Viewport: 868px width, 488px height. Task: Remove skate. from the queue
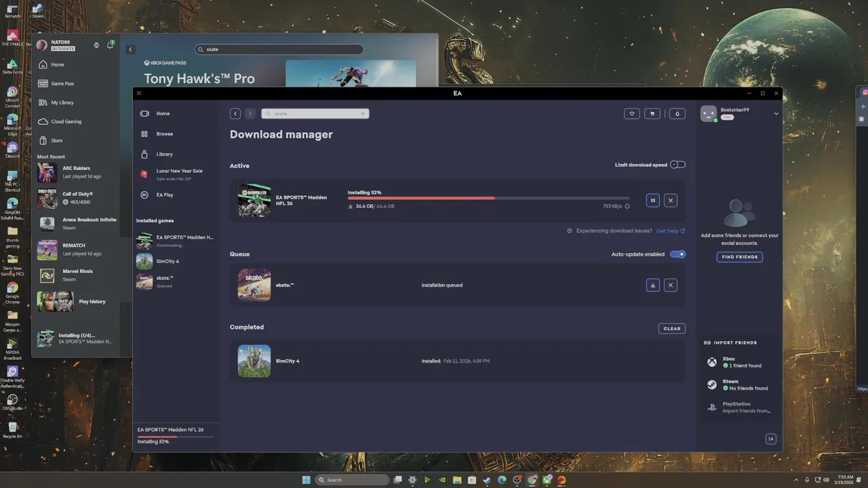(x=671, y=285)
